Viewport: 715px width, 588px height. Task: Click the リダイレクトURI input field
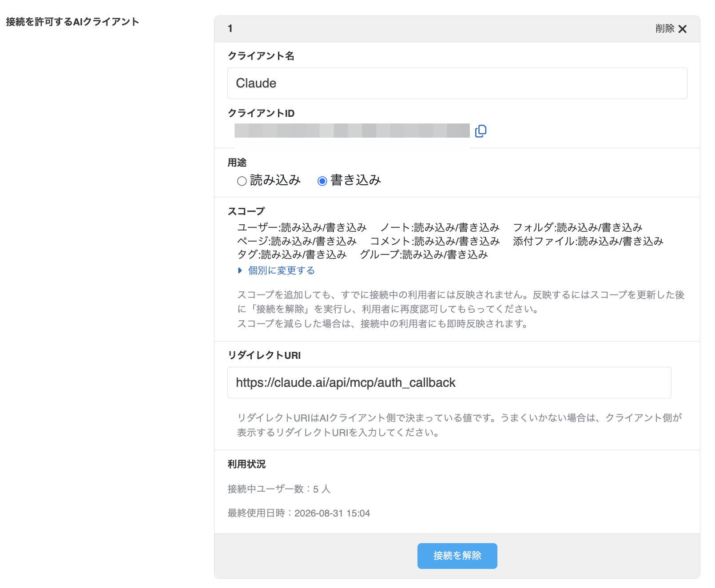449,382
